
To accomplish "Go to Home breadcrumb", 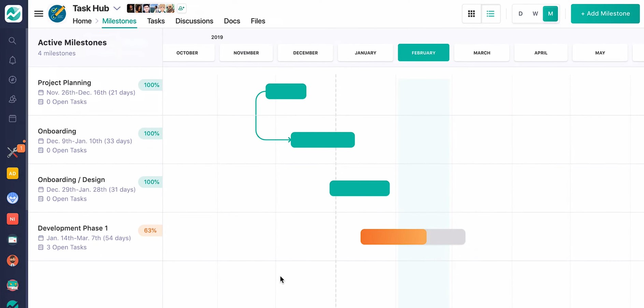I will click(82, 21).
